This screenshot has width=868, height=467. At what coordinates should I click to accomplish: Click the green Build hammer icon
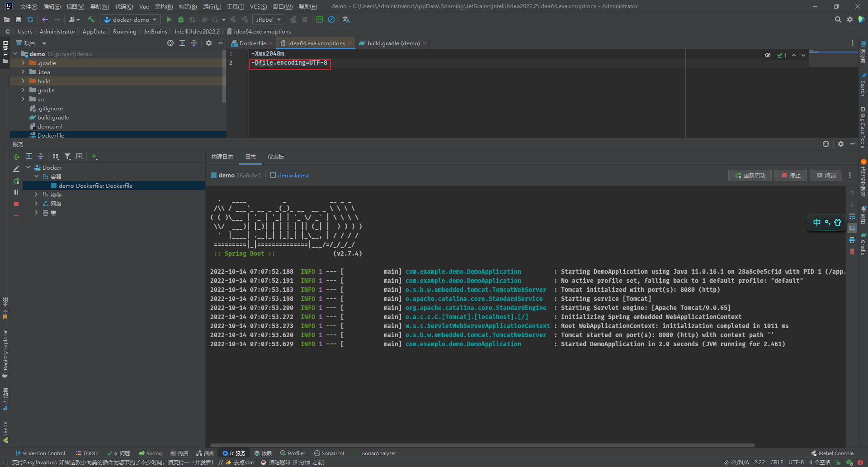[x=91, y=19]
